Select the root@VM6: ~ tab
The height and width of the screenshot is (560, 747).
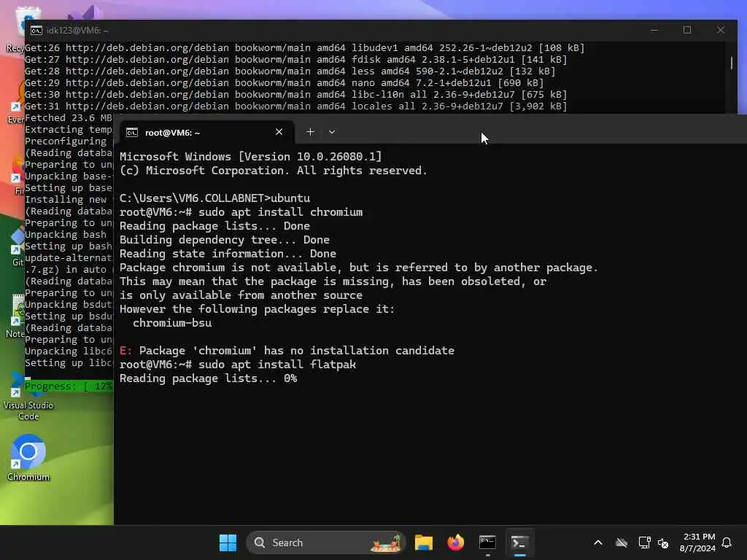tap(206, 133)
